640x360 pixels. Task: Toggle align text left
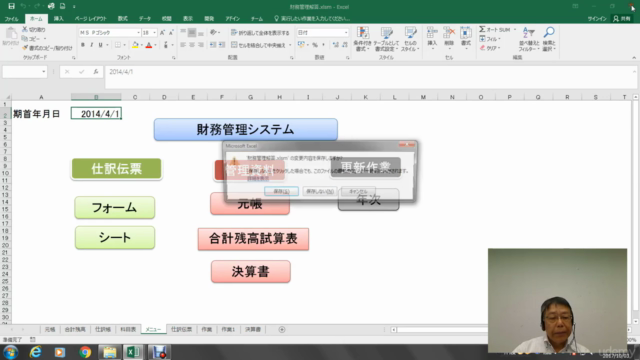[183, 45]
